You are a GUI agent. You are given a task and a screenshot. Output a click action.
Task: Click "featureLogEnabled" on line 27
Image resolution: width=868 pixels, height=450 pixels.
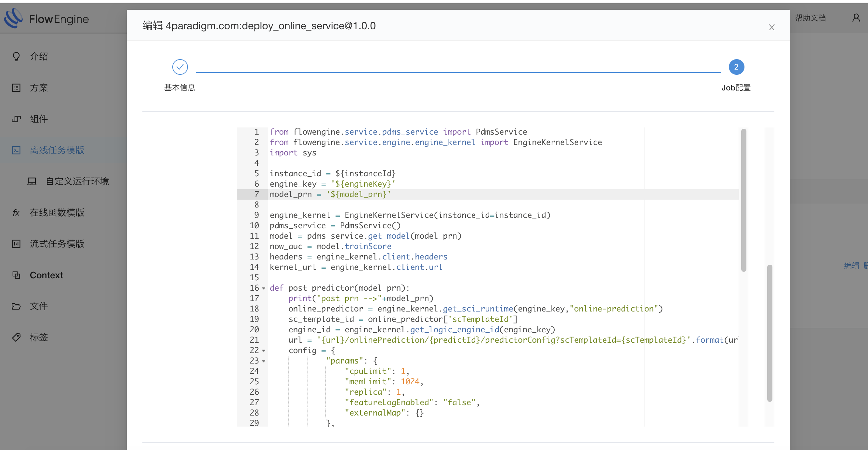tap(389, 403)
